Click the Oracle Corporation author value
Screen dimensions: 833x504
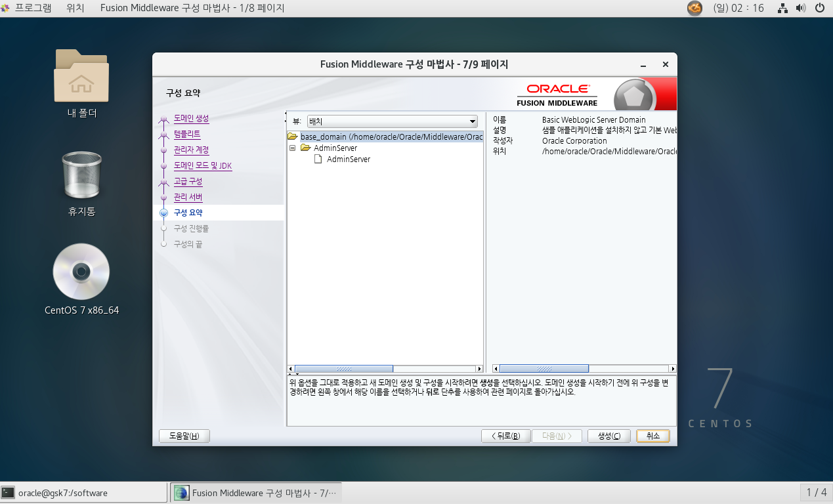574,140
